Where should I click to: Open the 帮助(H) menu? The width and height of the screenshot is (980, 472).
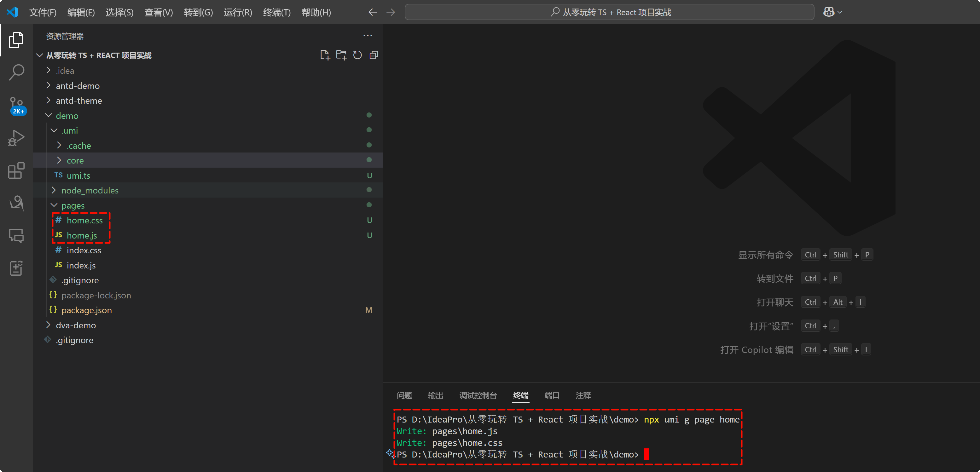point(316,13)
